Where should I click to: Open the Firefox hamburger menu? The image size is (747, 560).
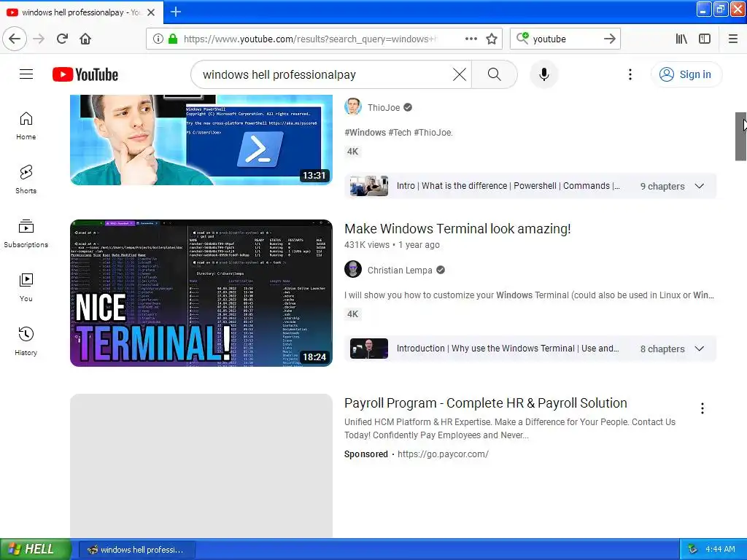pyautogui.click(x=732, y=39)
